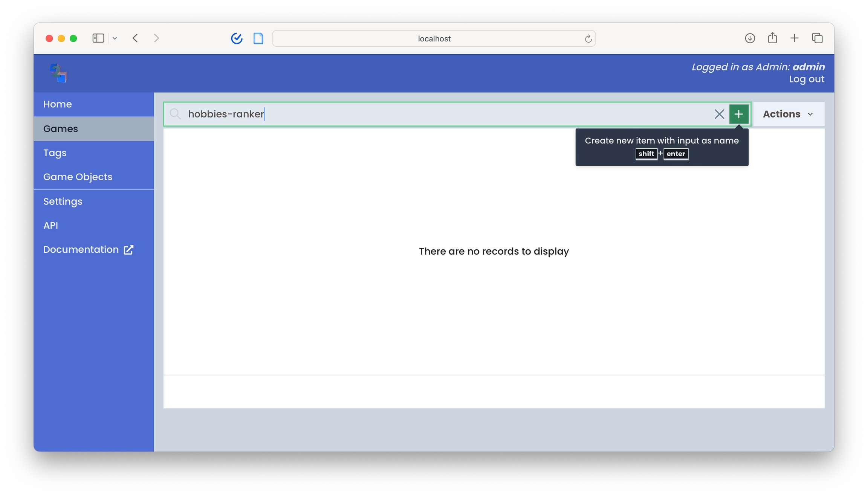Click the magnifier search icon

(x=175, y=114)
